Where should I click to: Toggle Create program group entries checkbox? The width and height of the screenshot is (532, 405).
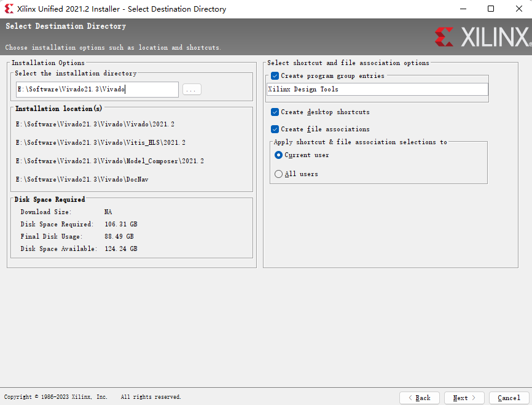click(x=275, y=76)
